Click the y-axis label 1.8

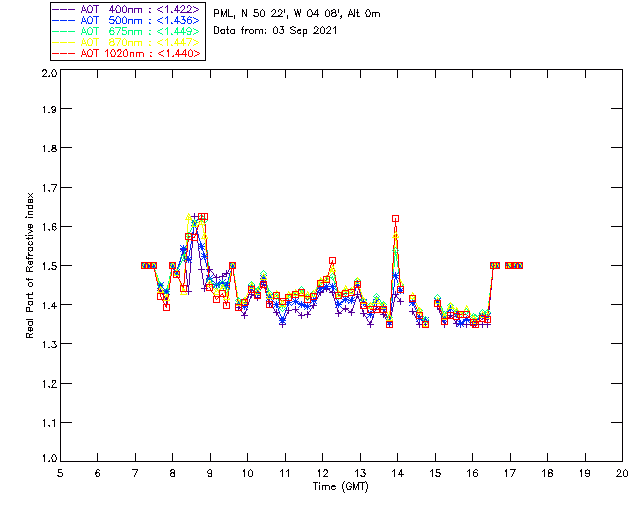tap(49, 148)
